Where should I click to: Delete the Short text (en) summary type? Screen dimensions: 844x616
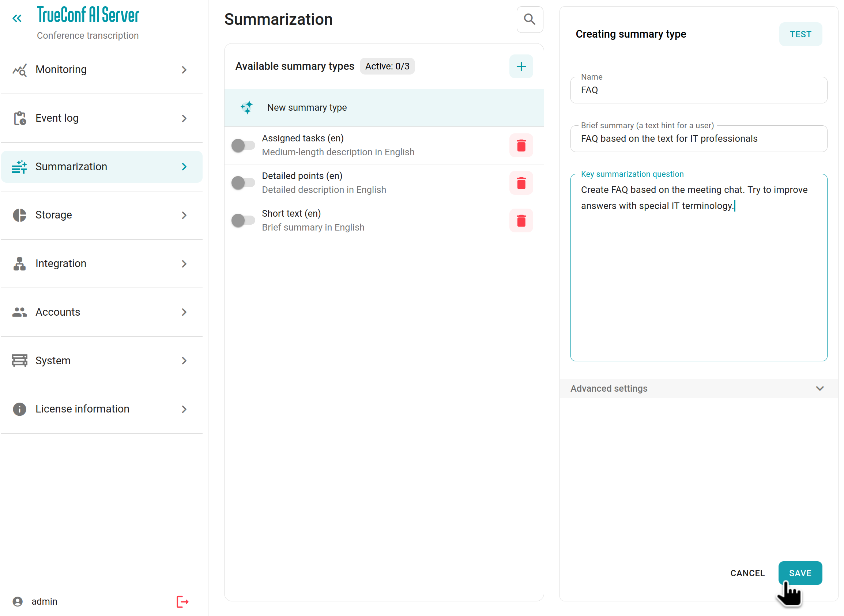point(520,221)
